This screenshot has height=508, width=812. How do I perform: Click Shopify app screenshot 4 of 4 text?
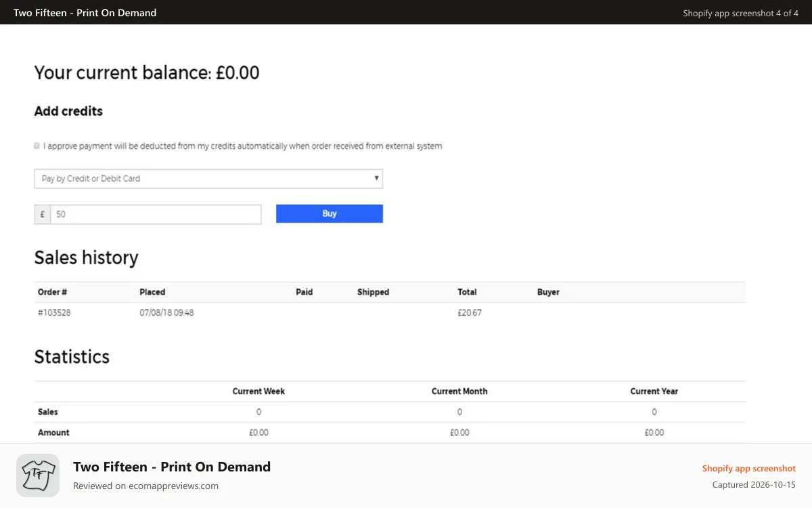740,13
